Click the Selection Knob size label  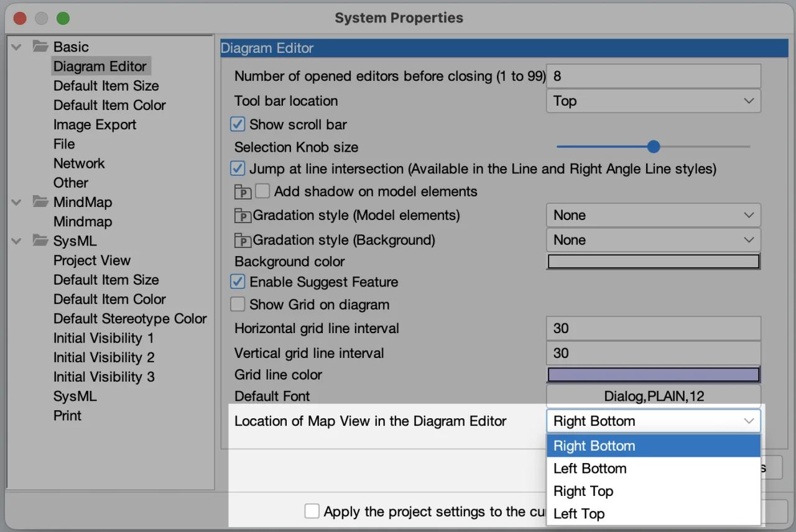296,147
